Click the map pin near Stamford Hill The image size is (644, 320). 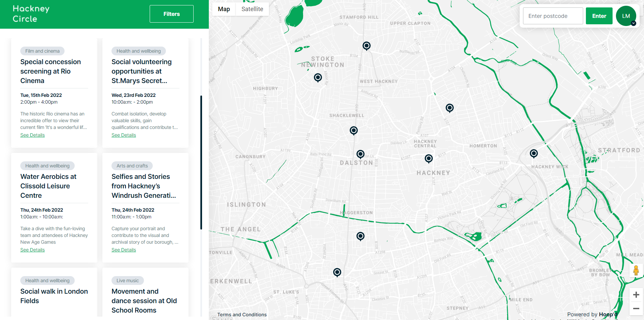coord(367,46)
